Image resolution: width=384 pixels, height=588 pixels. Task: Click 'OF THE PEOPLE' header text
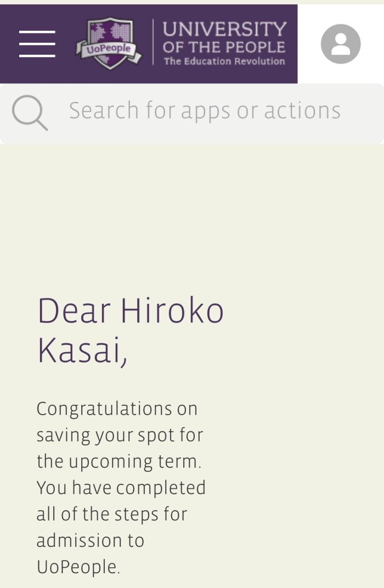(224, 47)
